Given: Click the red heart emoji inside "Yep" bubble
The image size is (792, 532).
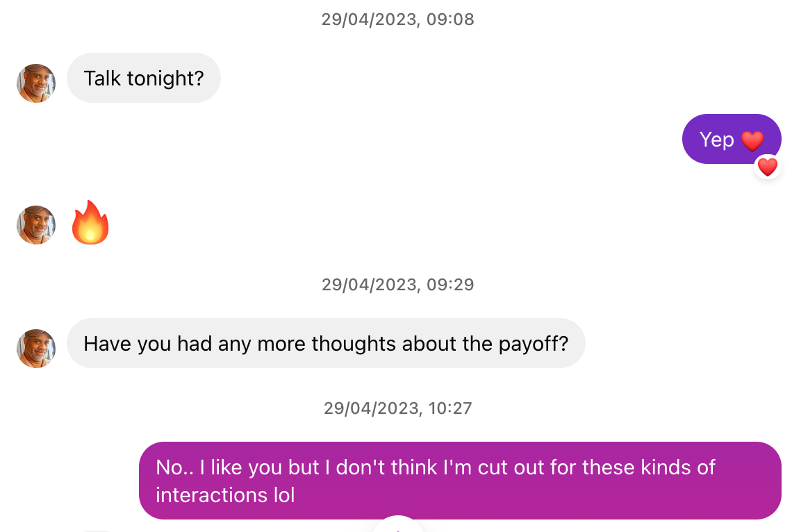Looking at the screenshot, I should pos(752,140).
